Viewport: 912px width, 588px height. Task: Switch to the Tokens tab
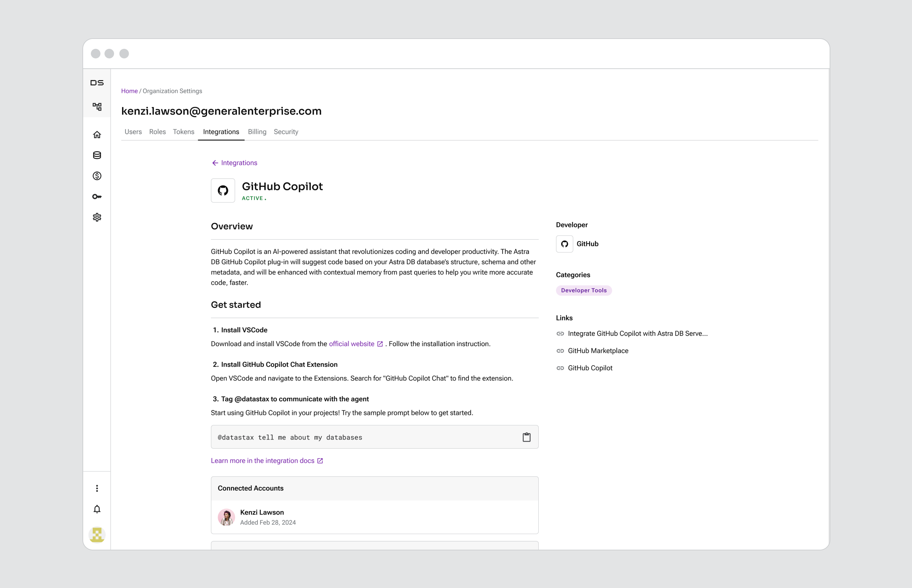point(184,132)
